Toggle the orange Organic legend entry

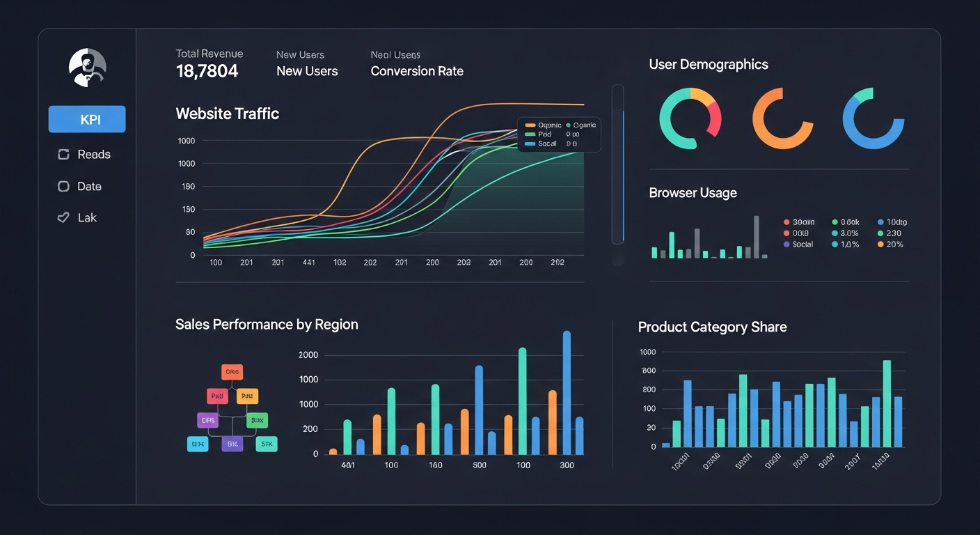(x=544, y=125)
